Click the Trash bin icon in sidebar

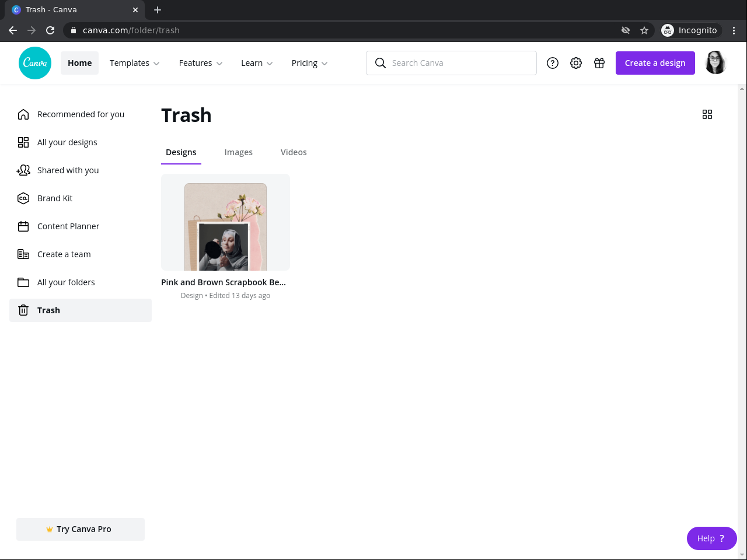coord(23,310)
